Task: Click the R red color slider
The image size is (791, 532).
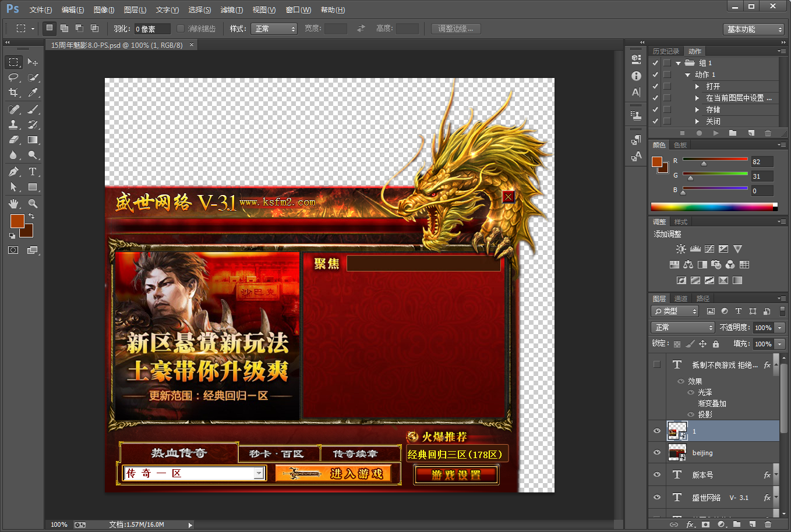Action: tap(715, 159)
